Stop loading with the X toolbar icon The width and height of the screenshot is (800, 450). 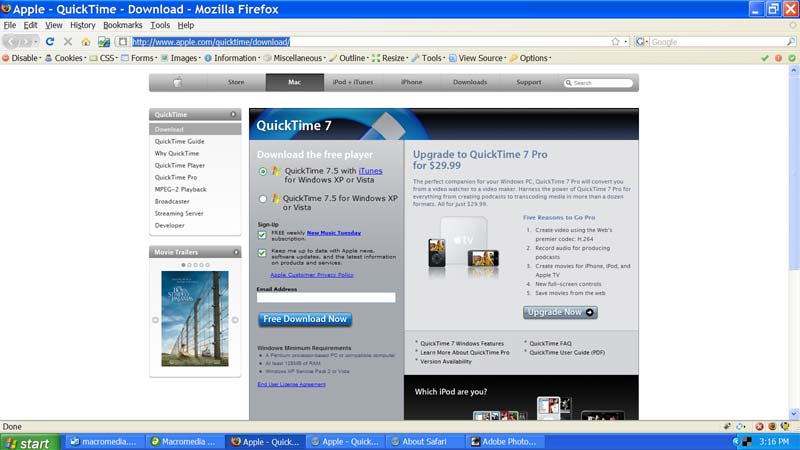tap(67, 42)
